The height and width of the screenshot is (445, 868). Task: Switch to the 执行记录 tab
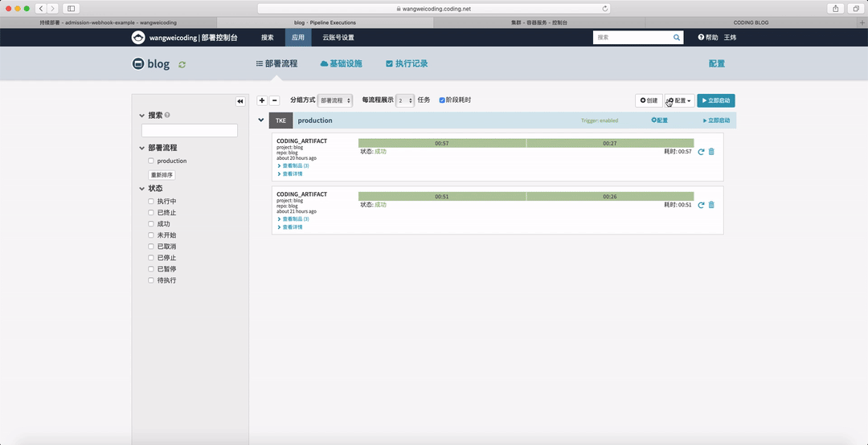[x=407, y=63]
